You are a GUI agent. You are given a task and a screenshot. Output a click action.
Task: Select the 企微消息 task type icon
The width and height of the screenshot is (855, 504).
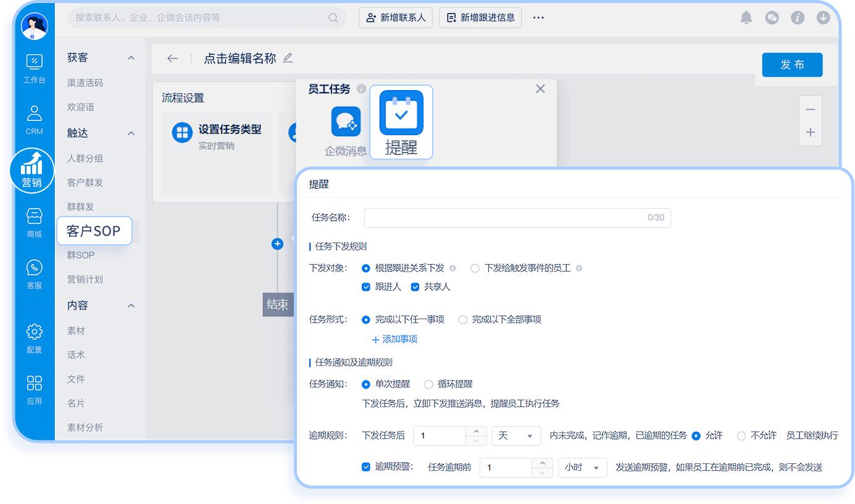pyautogui.click(x=345, y=121)
